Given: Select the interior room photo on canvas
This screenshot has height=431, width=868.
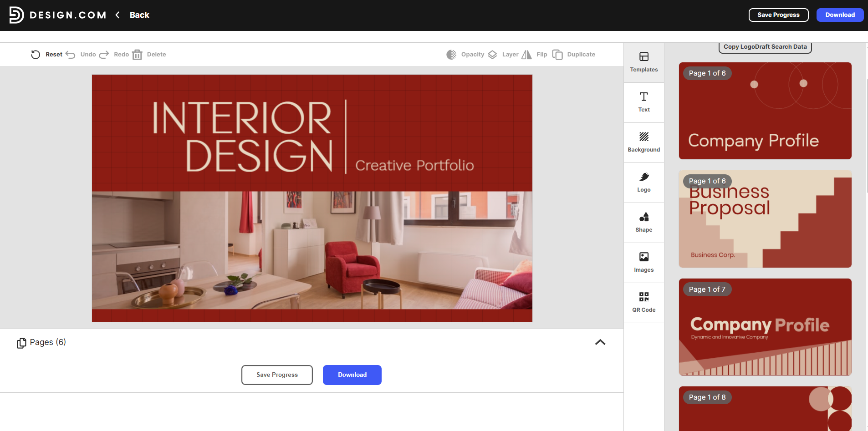Looking at the screenshot, I should pyautogui.click(x=312, y=250).
